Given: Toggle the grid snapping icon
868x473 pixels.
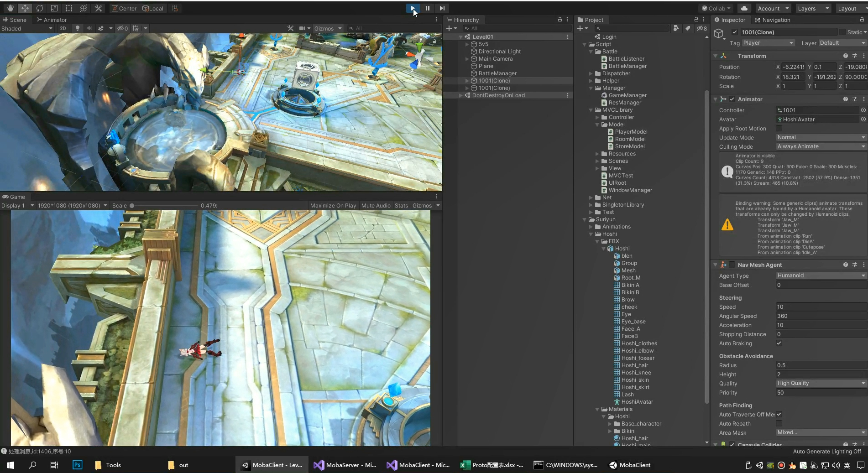Looking at the screenshot, I should click(x=136, y=28).
